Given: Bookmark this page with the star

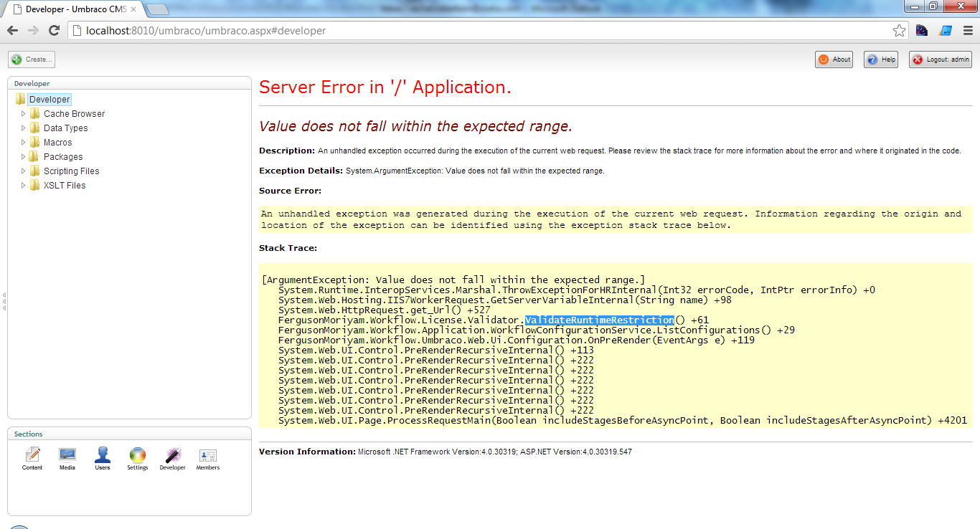Looking at the screenshot, I should point(899,31).
